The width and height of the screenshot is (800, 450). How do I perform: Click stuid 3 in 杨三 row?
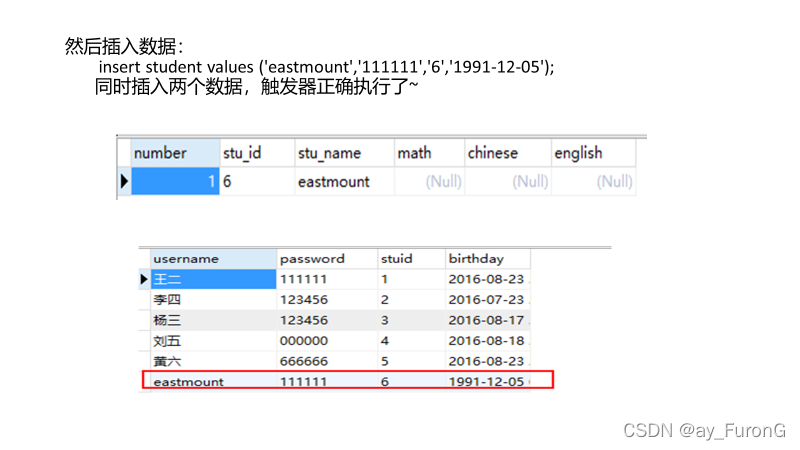pyautogui.click(x=411, y=320)
